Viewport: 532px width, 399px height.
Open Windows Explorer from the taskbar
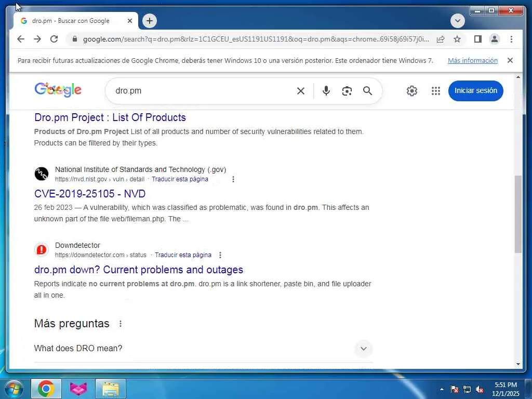(111, 389)
